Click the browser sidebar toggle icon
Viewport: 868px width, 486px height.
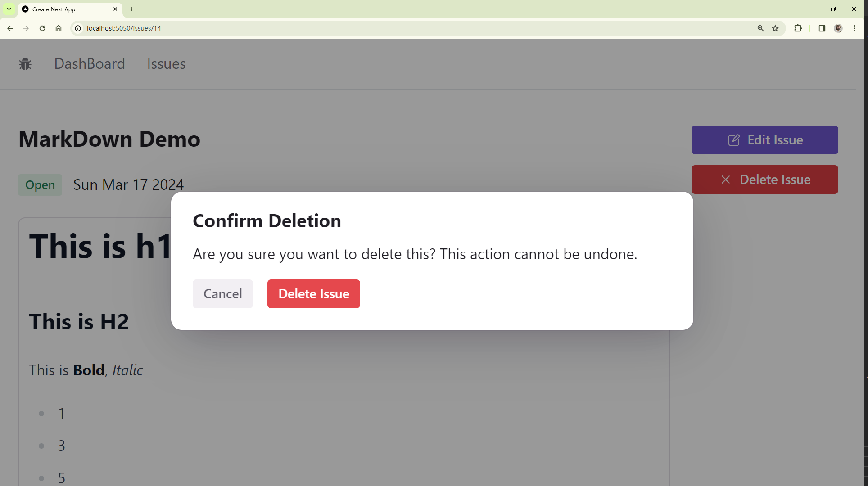point(822,28)
